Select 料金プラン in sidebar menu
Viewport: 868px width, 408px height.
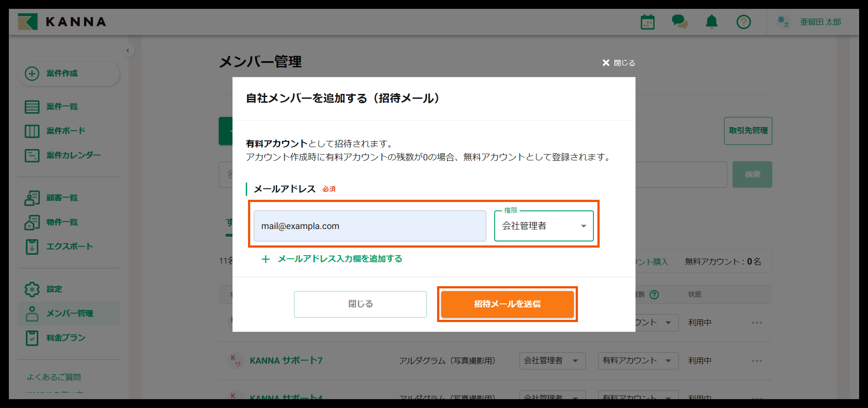pyautogui.click(x=66, y=338)
